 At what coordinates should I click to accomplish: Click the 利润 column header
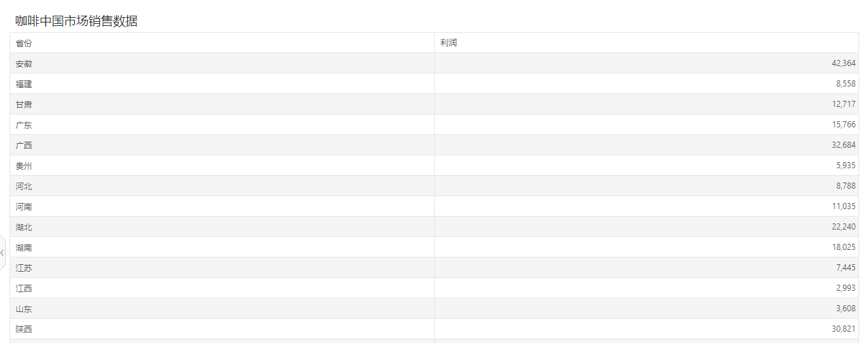click(x=647, y=43)
